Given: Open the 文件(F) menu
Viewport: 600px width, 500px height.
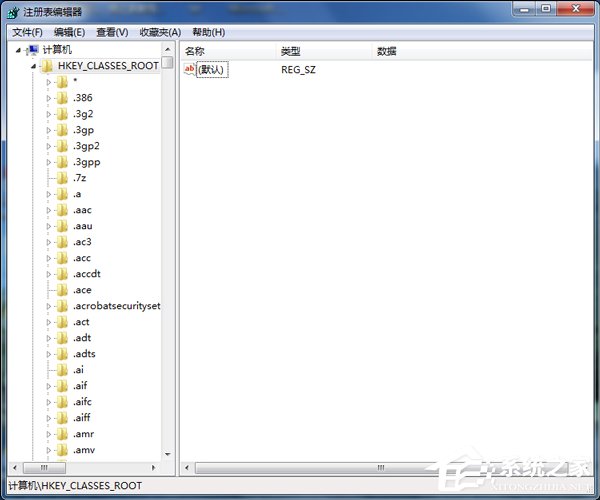Looking at the screenshot, I should [x=27, y=33].
